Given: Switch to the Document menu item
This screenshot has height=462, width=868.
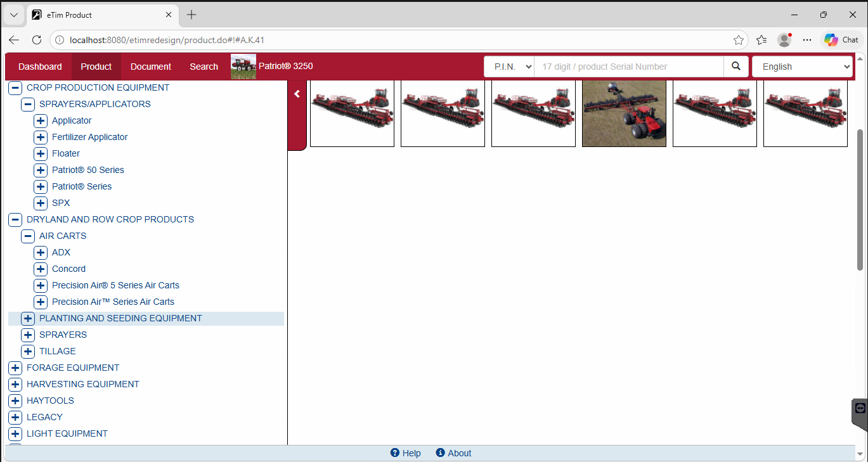Looking at the screenshot, I should (150, 67).
